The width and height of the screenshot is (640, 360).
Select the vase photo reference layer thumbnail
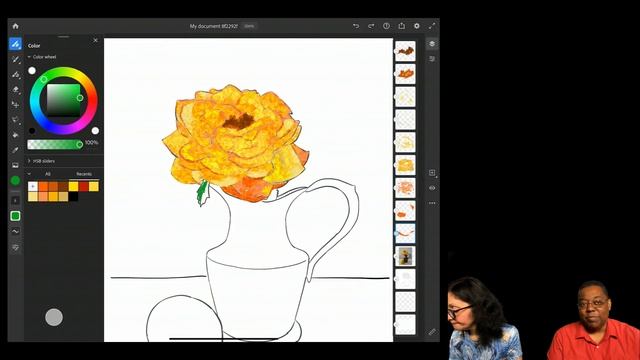click(x=405, y=256)
